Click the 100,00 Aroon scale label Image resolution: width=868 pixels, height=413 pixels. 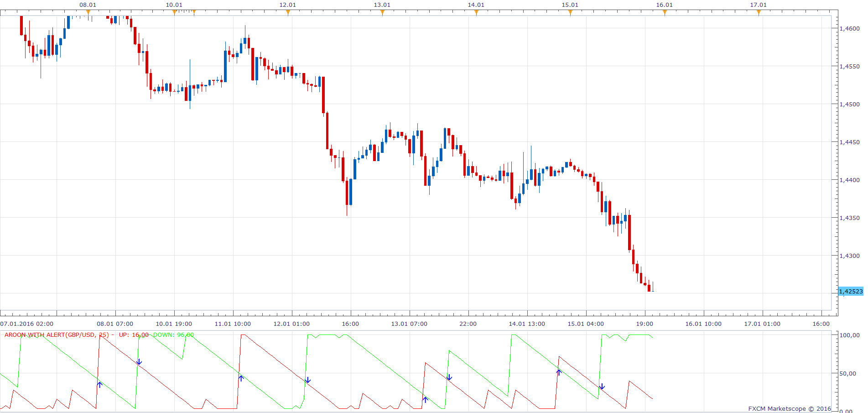[849, 335]
